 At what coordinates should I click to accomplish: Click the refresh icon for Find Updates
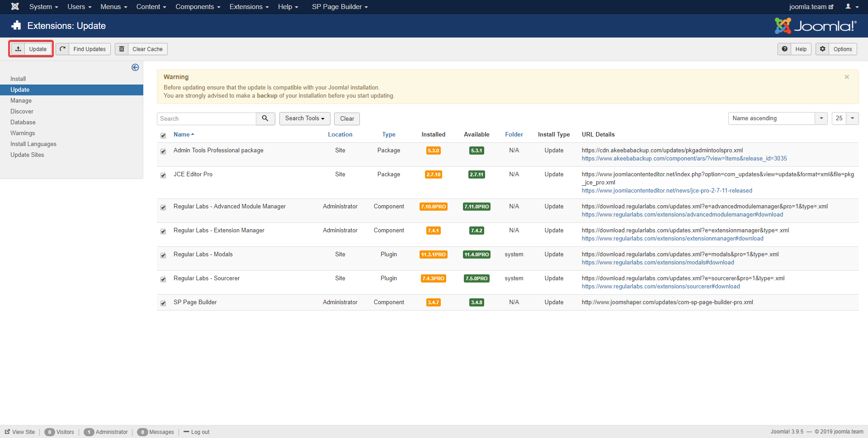click(62, 49)
